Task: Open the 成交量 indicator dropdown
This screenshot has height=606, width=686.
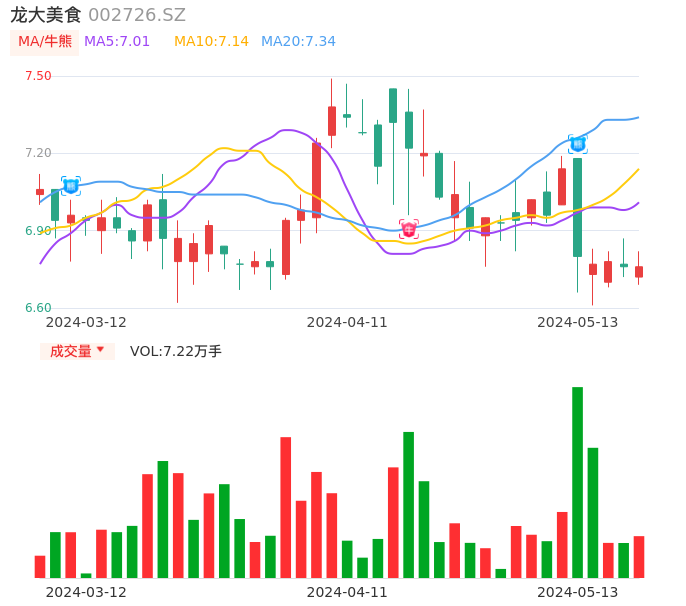Action: (x=77, y=351)
